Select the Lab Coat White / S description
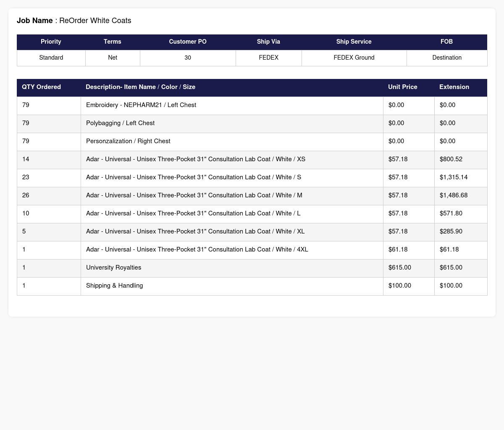The image size is (504, 430). (x=194, y=177)
